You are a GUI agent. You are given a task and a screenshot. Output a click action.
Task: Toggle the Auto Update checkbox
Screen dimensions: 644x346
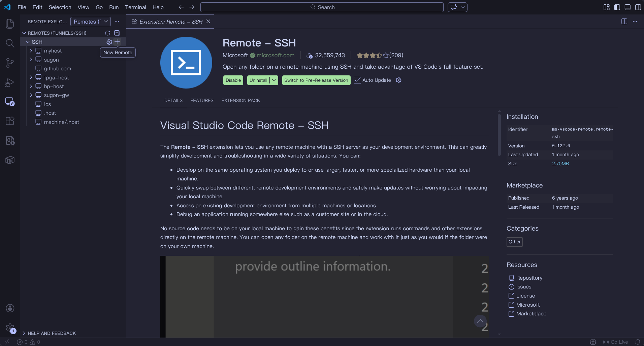click(357, 80)
